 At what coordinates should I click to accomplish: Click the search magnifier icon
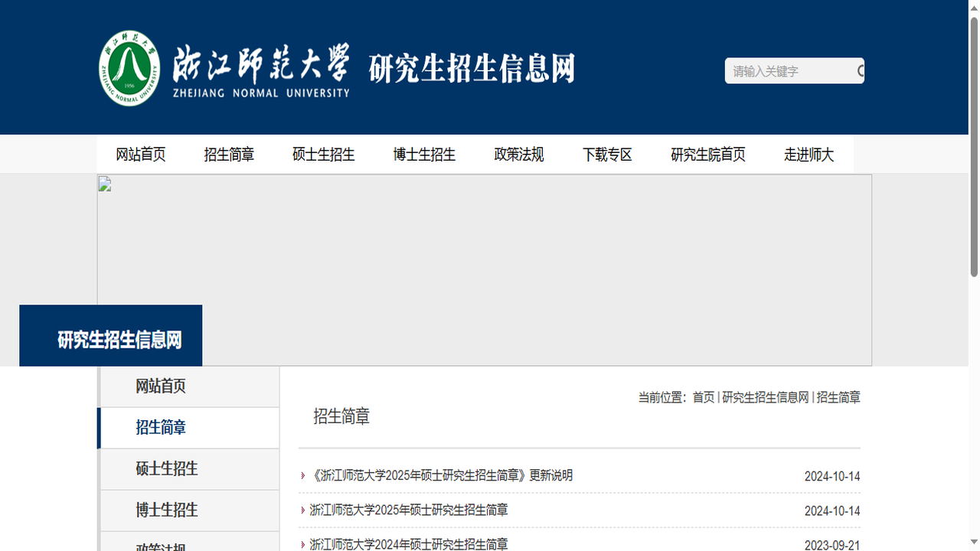click(x=861, y=70)
